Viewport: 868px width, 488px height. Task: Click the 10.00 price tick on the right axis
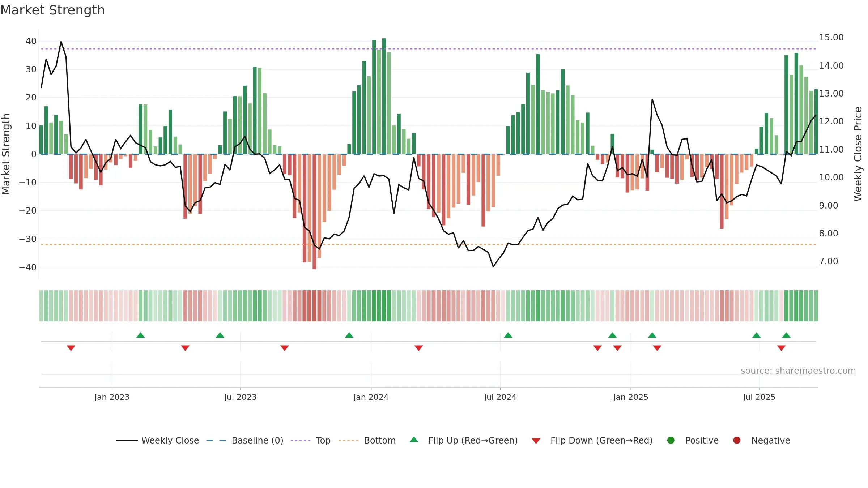(x=831, y=177)
